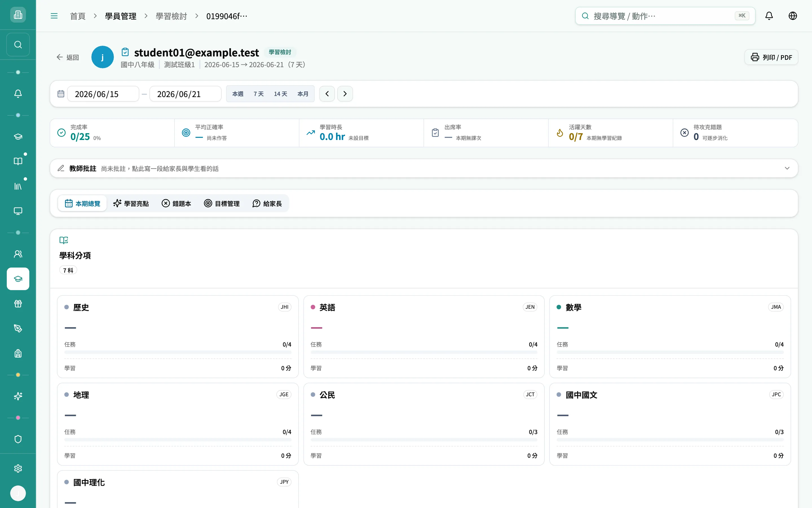The width and height of the screenshot is (812, 508).
Task: Open the sidebar shield icon
Action: coord(18,439)
